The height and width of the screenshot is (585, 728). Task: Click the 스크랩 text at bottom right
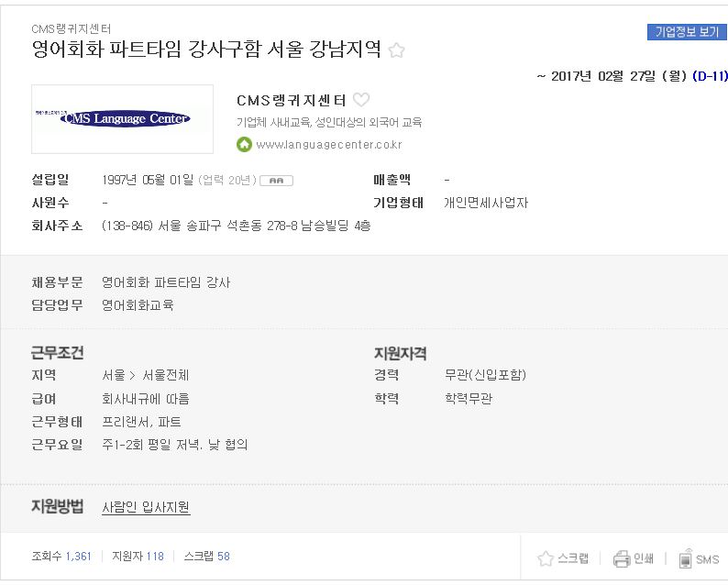coord(573,558)
